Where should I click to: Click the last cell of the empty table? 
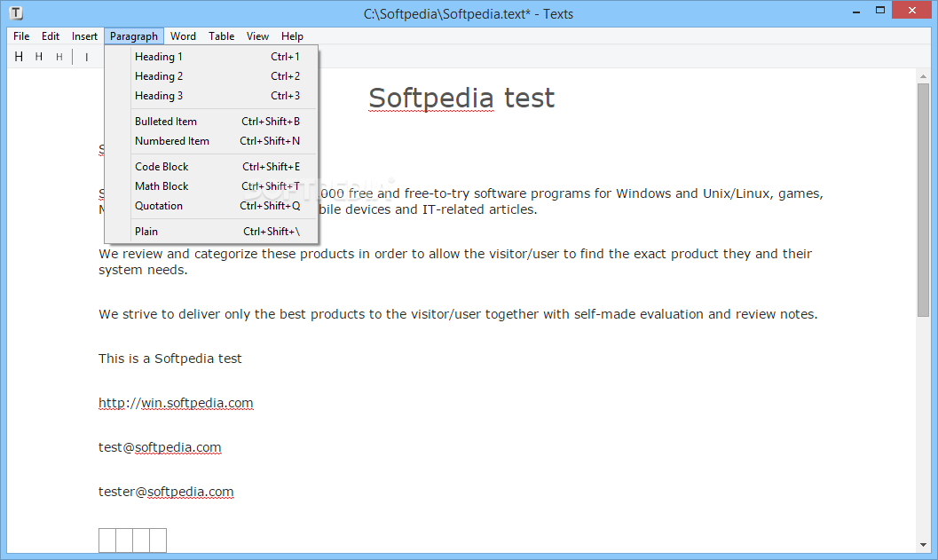(158, 540)
